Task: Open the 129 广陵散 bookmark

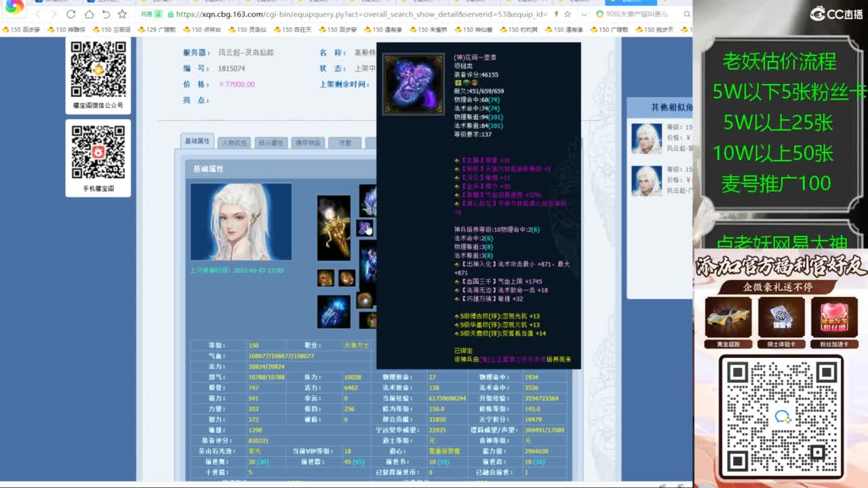Action: point(157,30)
